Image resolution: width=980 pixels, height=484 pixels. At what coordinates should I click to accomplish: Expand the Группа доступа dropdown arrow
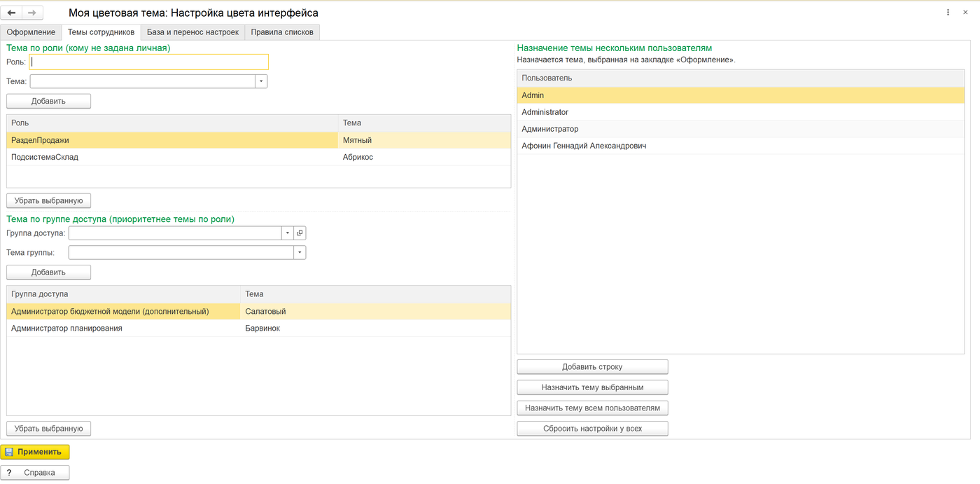coord(287,233)
